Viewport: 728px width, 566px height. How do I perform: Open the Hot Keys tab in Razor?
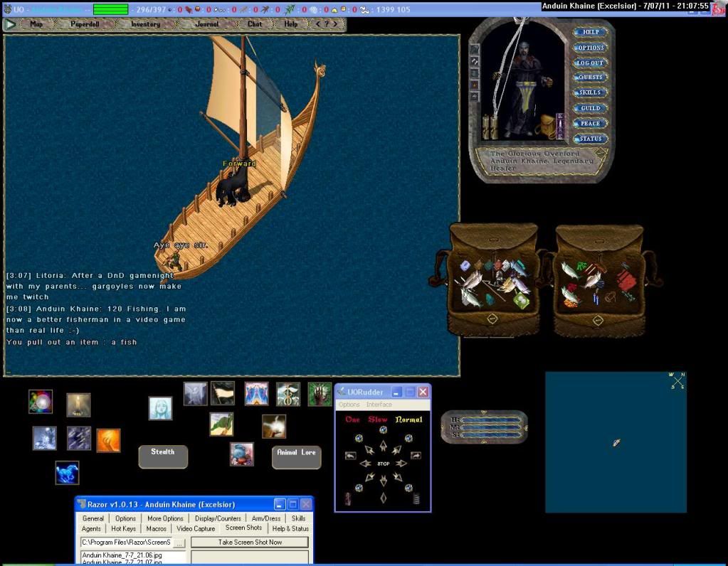[x=124, y=528]
